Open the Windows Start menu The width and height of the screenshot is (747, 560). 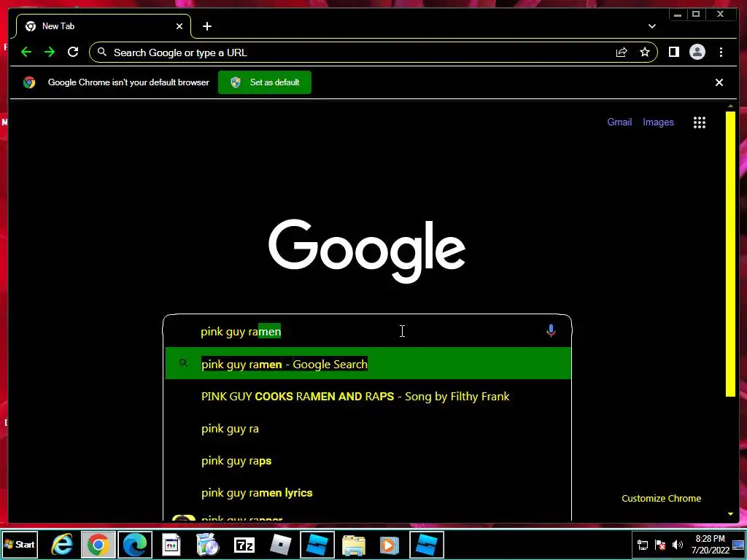(x=19, y=544)
